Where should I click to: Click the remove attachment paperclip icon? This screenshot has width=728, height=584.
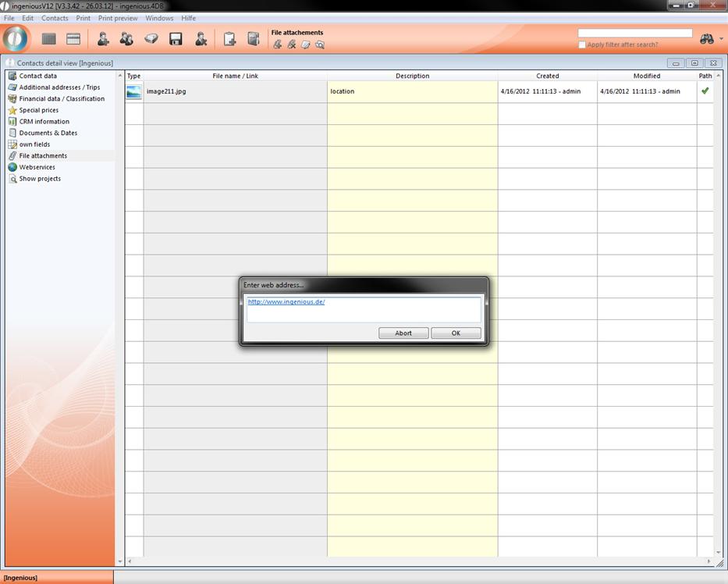point(291,45)
